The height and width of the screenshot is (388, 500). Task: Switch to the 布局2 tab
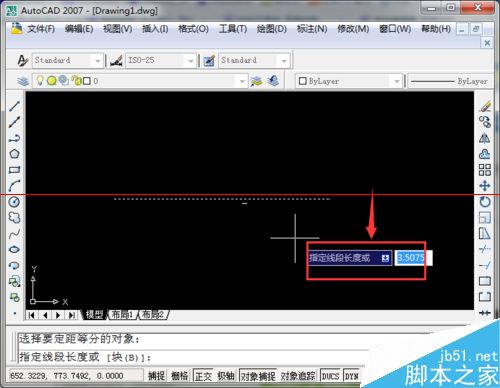pyautogui.click(x=153, y=314)
